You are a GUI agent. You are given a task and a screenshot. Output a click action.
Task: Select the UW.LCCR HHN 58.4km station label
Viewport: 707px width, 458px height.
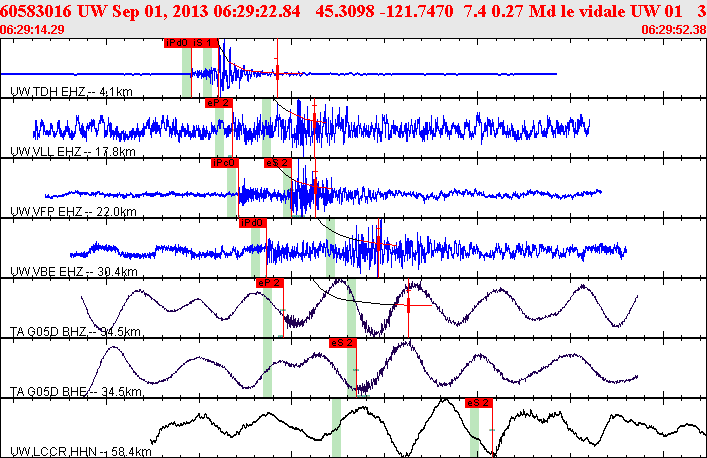(81, 451)
